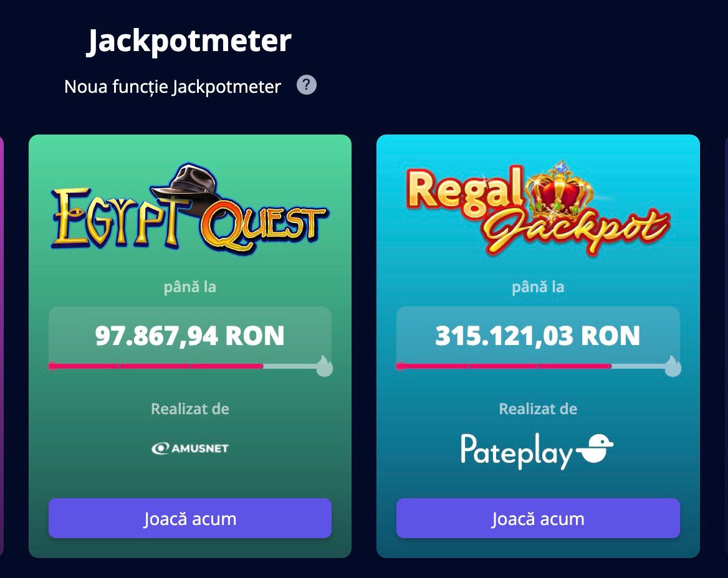This screenshot has width=728, height=578.
Task: Click the flame icon on Egypt Quest meter
Action: coord(324,366)
